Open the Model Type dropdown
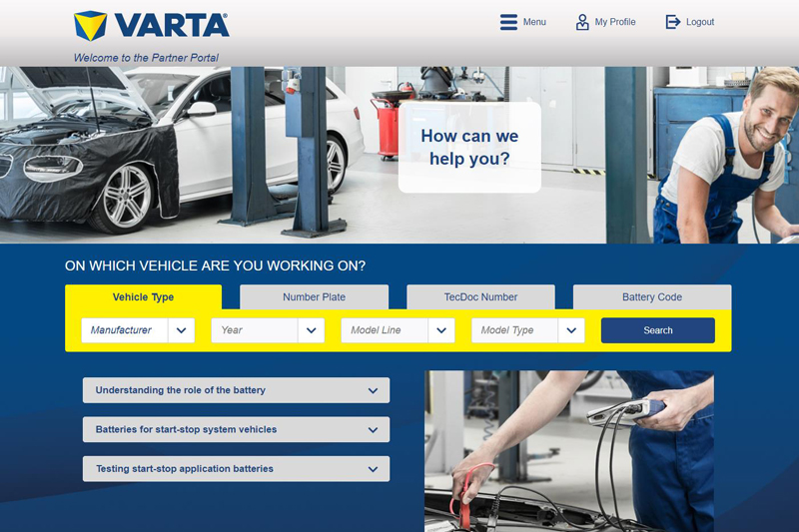Viewport: 799px width, 532px height. [528, 330]
